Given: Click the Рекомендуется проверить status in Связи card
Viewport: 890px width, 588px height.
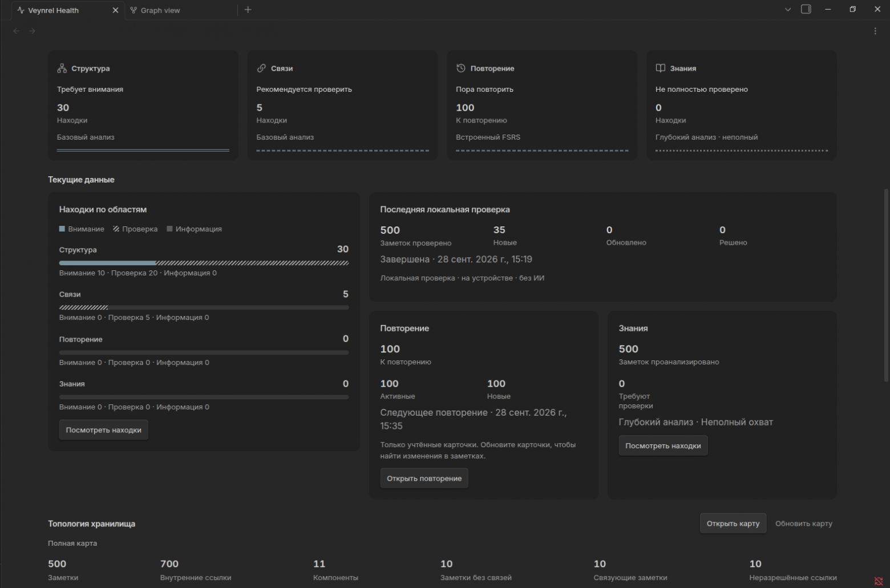Looking at the screenshot, I should [x=304, y=90].
